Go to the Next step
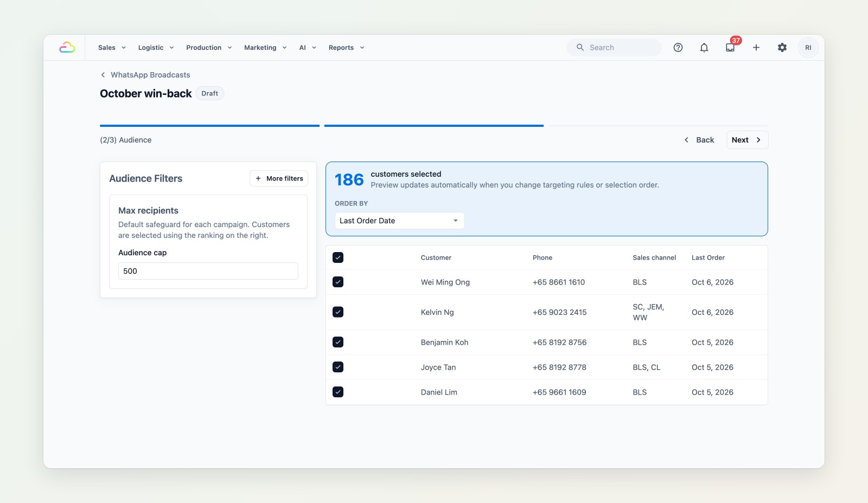This screenshot has height=503, width=868. (x=747, y=140)
